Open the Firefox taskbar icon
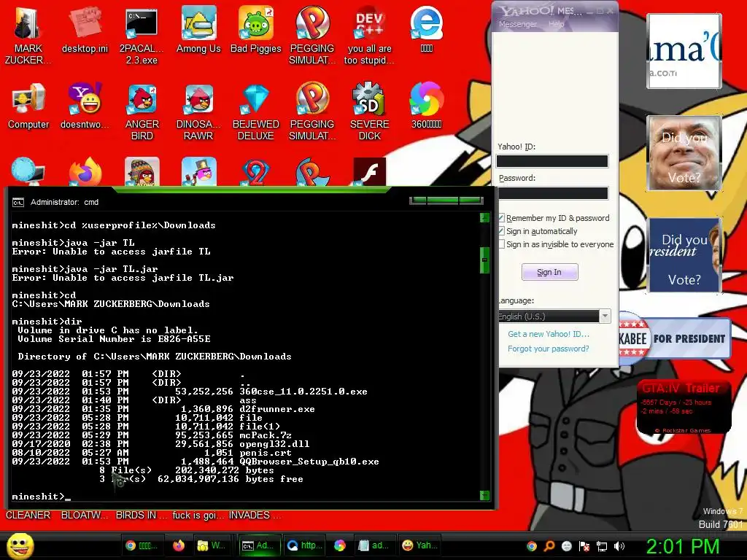The image size is (747, 560). point(179,545)
